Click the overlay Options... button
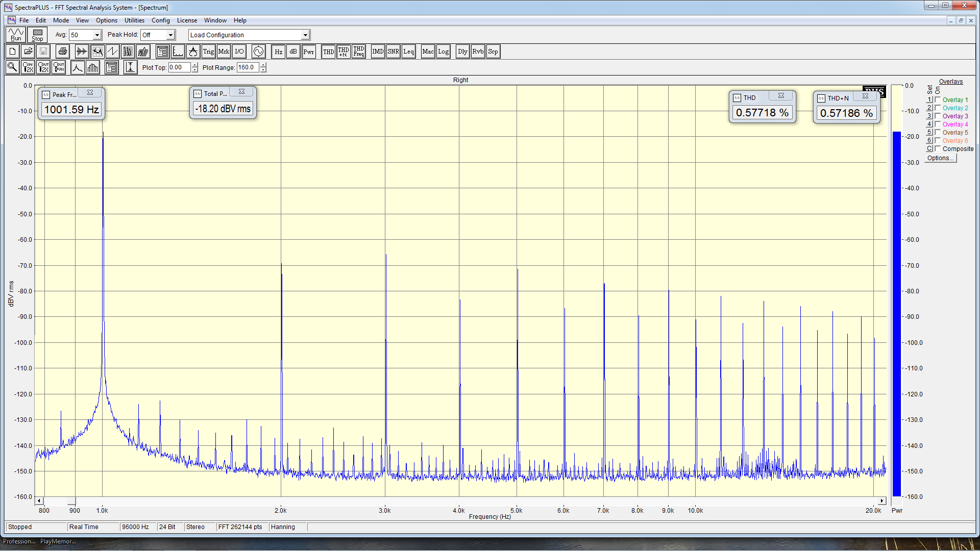Viewport: 980px width, 551px height. [x=940, y=158]
